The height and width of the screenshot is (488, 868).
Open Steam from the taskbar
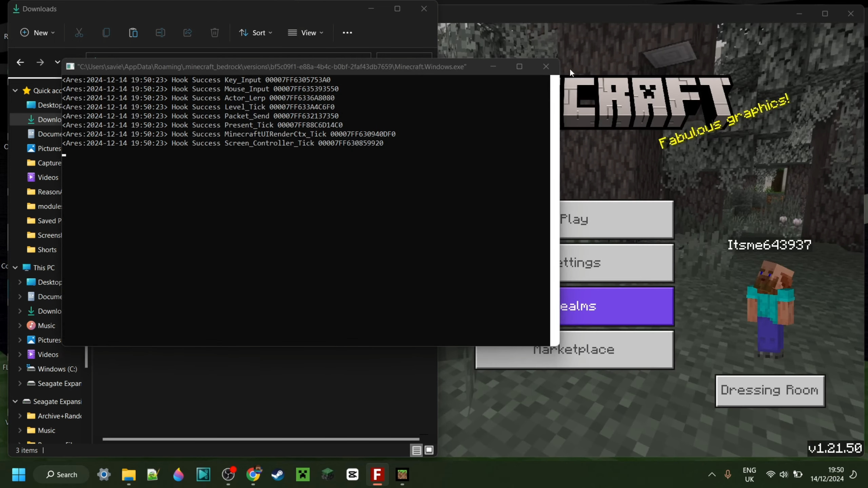click(x=278, y=474)
